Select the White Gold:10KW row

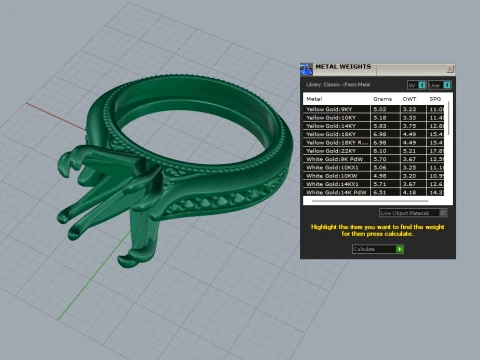point(373,176)
